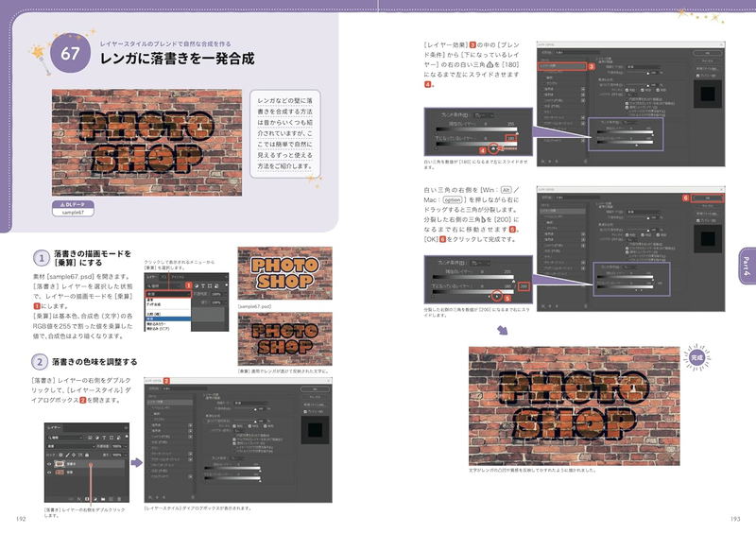The width and height of the screenshot is (756, 534).
Task: Click This Layer white triangle in step 2 dialog
Action: click(x=260, y=472)
